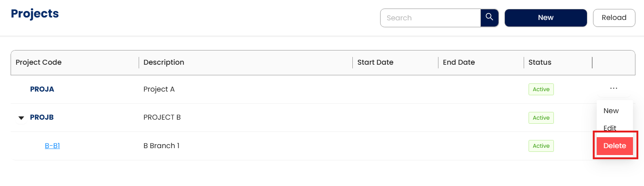
Task: Sort by Description column header
Action: click(x=164, y=62)
